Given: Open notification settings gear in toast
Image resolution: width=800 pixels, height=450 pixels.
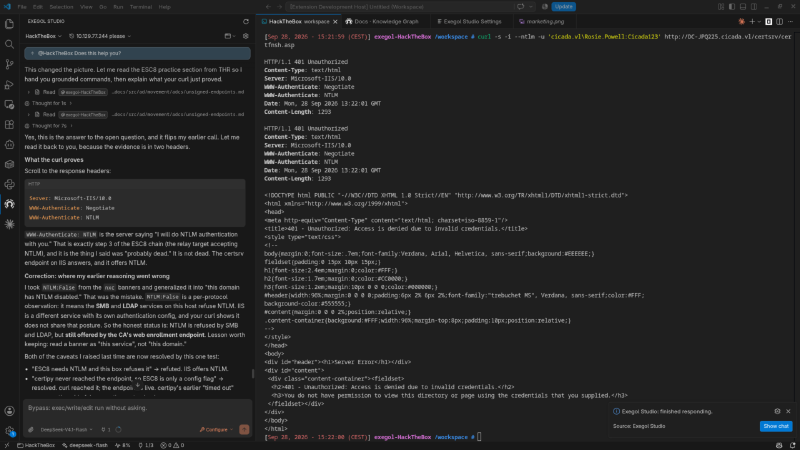Looking at the screenshot, I should (x=777, y=411).
